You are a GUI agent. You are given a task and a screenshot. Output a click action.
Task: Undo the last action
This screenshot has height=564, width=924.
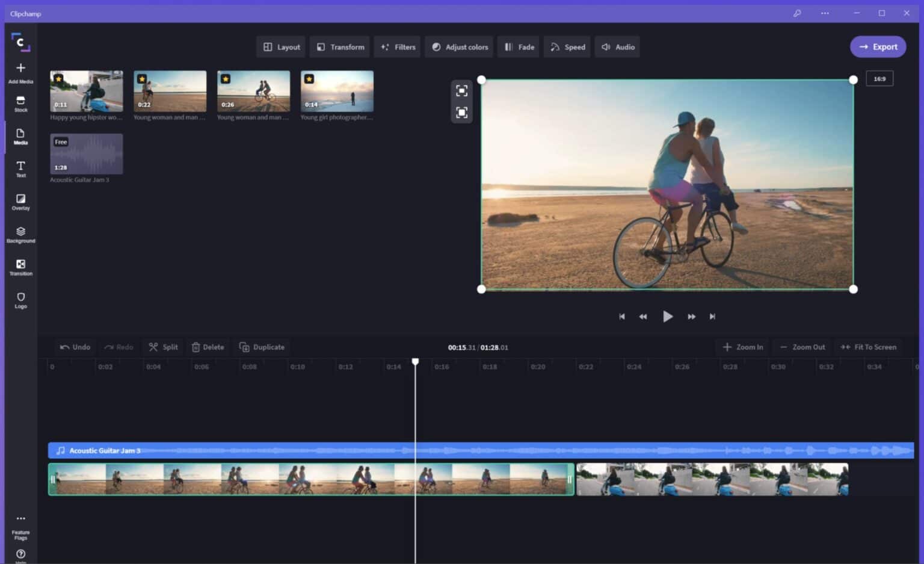point(75,347)
